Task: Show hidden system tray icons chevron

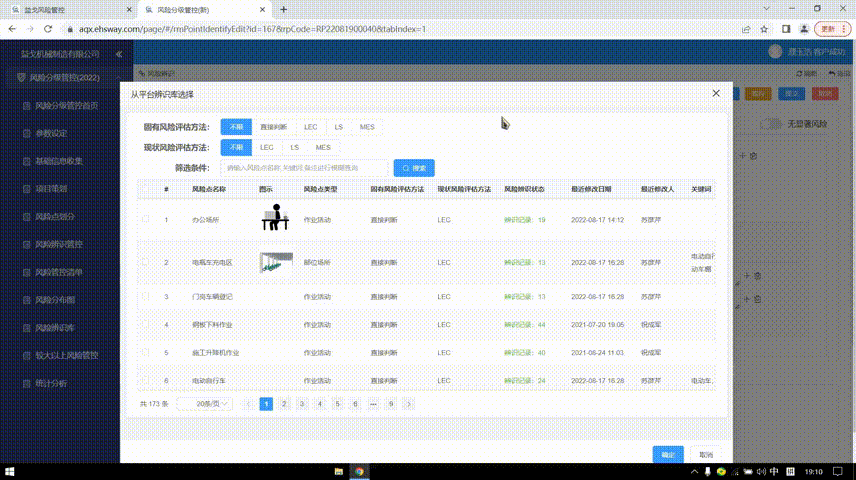Action: (694, 471)
